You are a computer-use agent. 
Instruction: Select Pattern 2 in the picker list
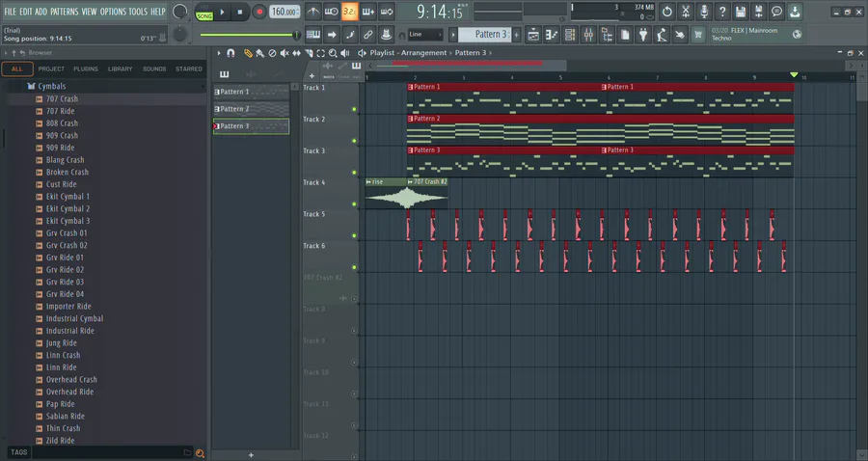[x=251, y=109]
